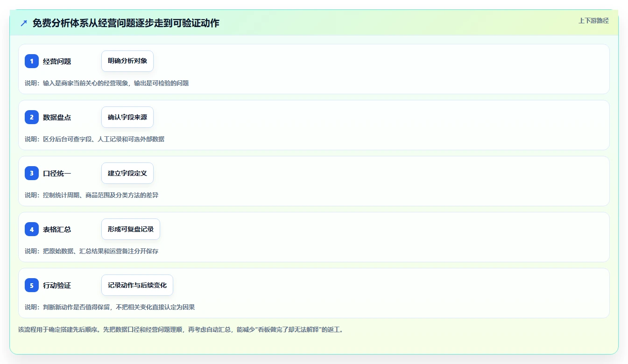Click the description 判断新动作是否值得保留
Image resolution: width=628 pixels, height=364 pixels.
[x=76, y=307]
